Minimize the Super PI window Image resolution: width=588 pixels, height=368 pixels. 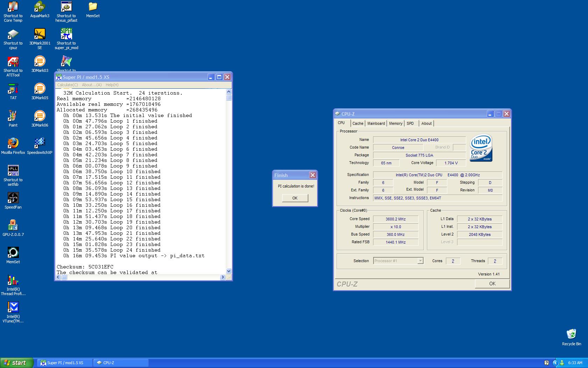click(x=211, y=77)
